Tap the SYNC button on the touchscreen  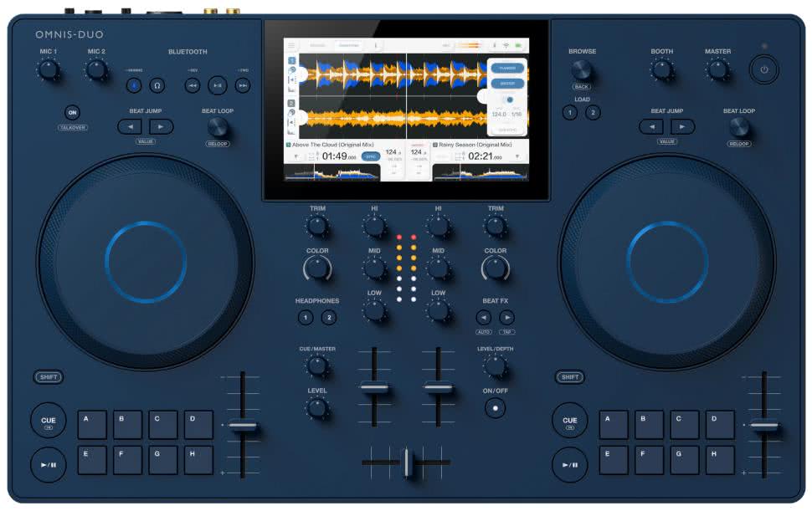(x=371, y=156)
